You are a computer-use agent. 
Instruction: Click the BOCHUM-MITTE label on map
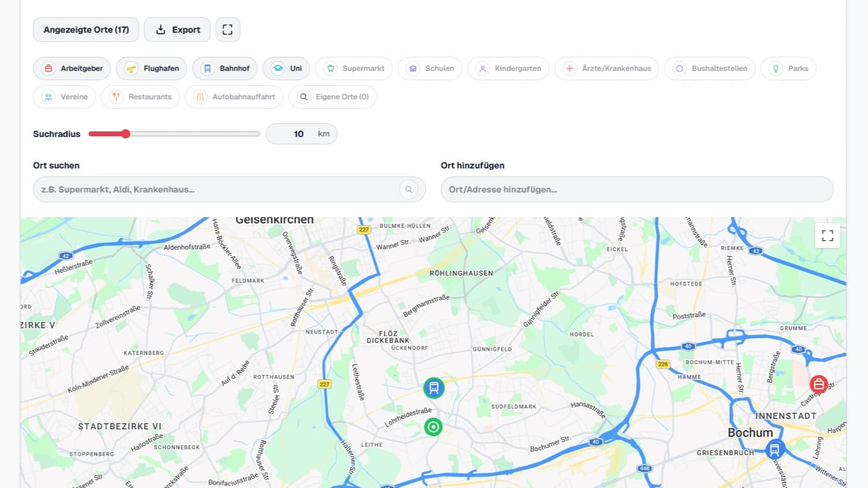pyautogui.click(x=711, y=362)
